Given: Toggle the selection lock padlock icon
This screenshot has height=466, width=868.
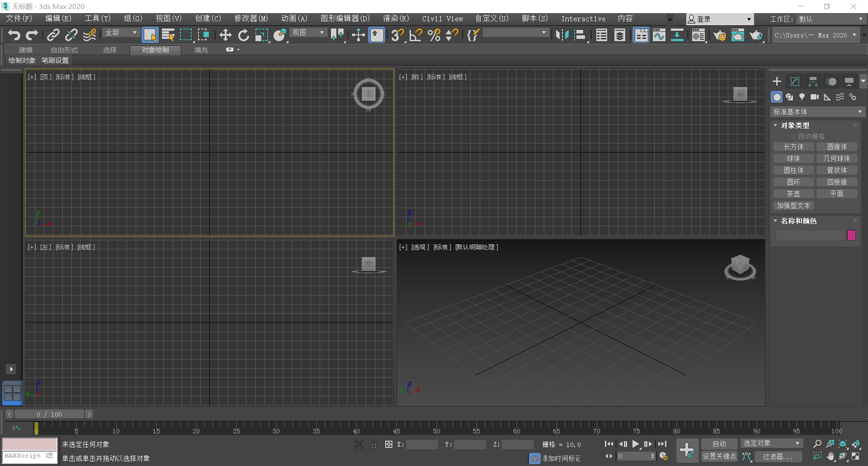Looking at the screenshot, I should coord(374,444).
